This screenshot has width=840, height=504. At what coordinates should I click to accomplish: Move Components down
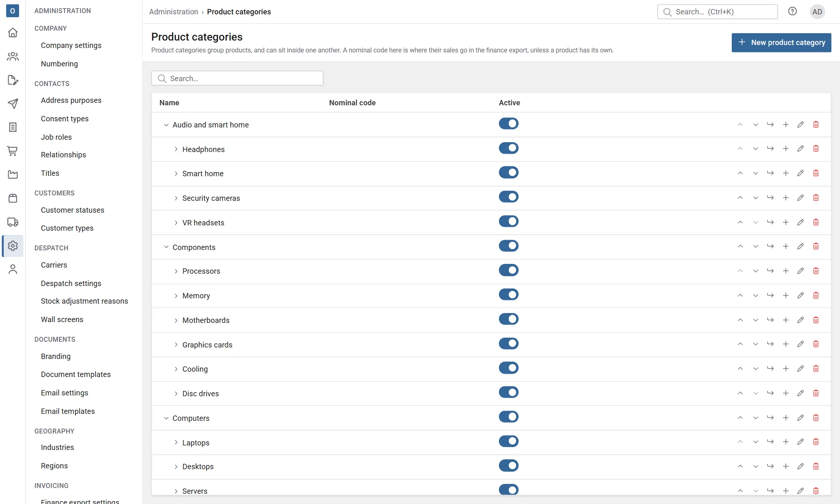coord(755,247)
